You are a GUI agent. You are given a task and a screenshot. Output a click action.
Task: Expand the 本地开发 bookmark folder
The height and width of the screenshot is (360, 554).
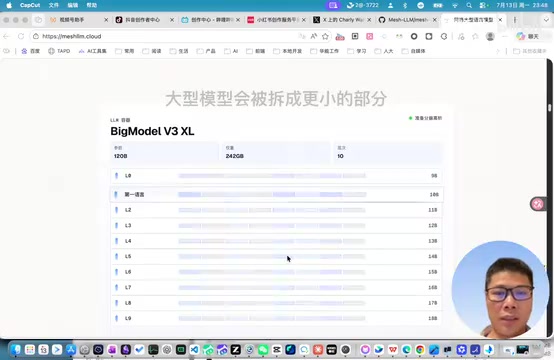coord(287,51)
